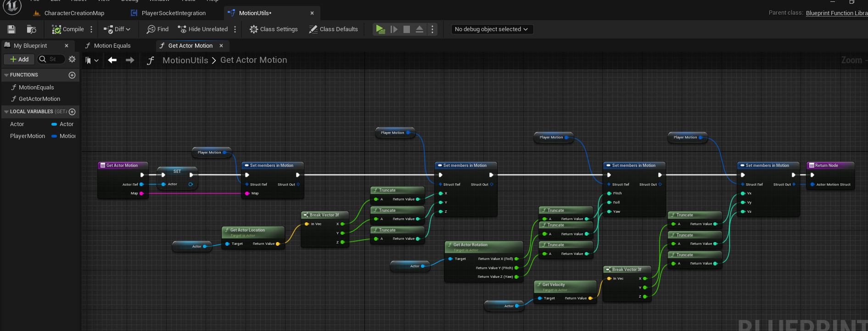Viewport: 868px width, 331px height.
Task: Stop the play session
Action: pyautogui.click(x=407, y=29)
